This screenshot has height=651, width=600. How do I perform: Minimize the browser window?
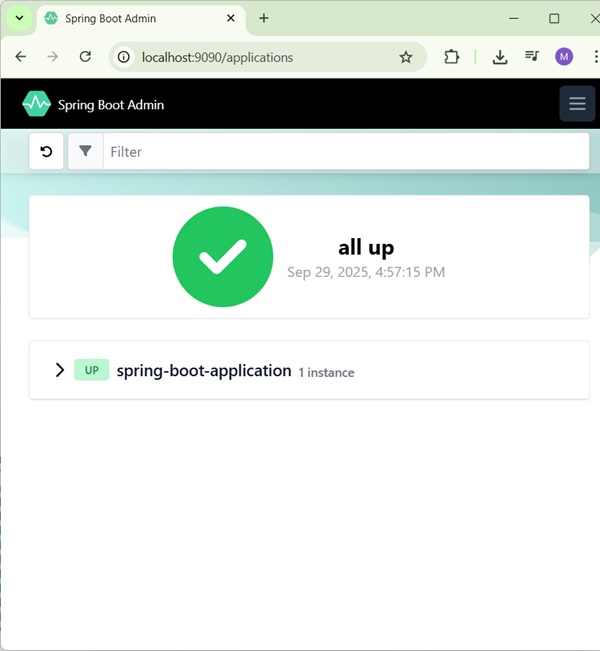514,18
